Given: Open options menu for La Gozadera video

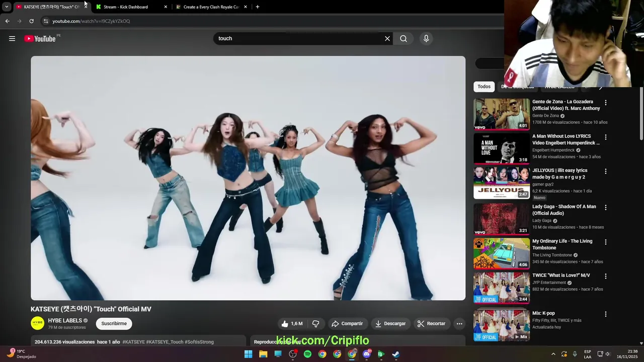Looking at the screenshot, I should click(x=606, y=103).
